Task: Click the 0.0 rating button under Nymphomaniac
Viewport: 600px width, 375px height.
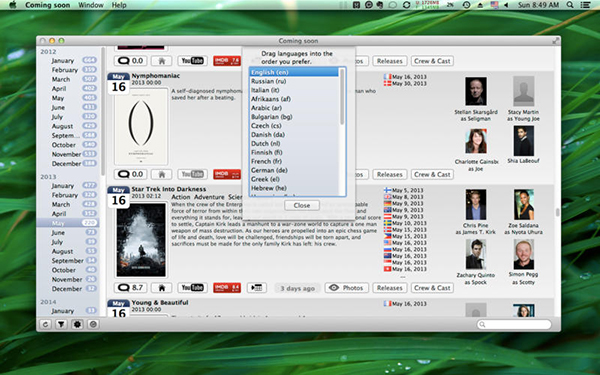Action: (x=130, y=174)
